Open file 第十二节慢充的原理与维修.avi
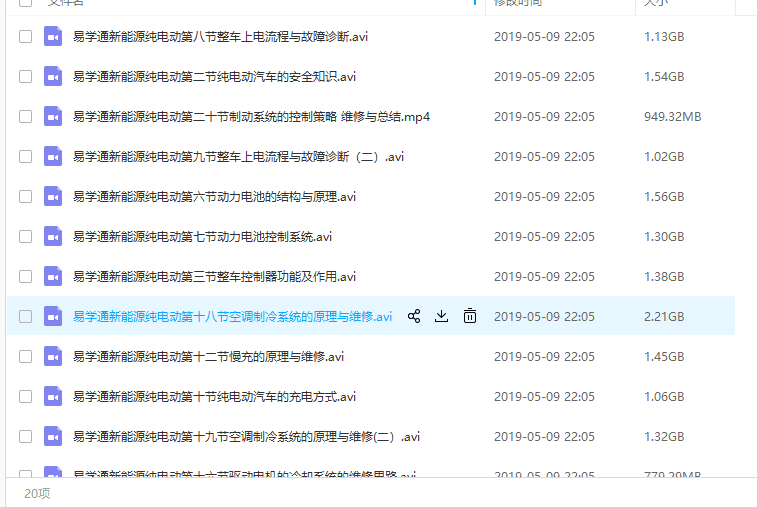Viewport: 757px width, 507px height. pos(209,357)
